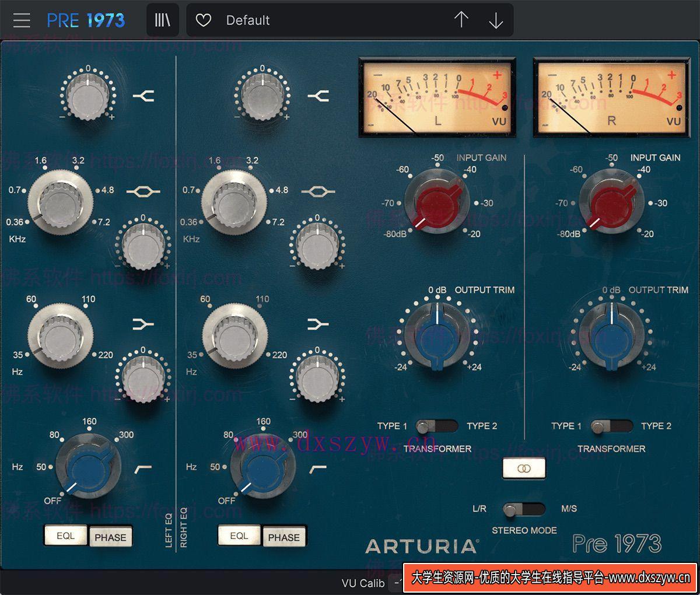Click the right EQ high shelf gain knob
The width and height of the screenshot is (700, 595).
coord(262,97)
